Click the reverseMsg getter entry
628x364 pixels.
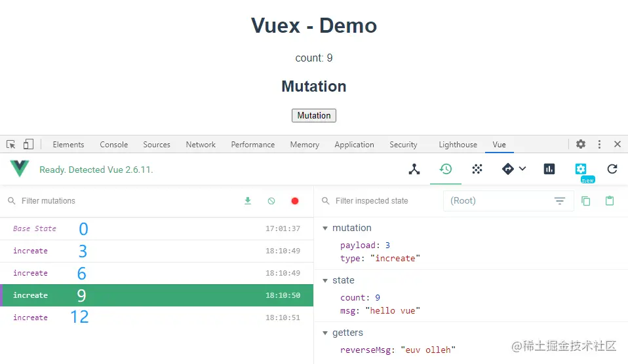click(x=398, y=350)
